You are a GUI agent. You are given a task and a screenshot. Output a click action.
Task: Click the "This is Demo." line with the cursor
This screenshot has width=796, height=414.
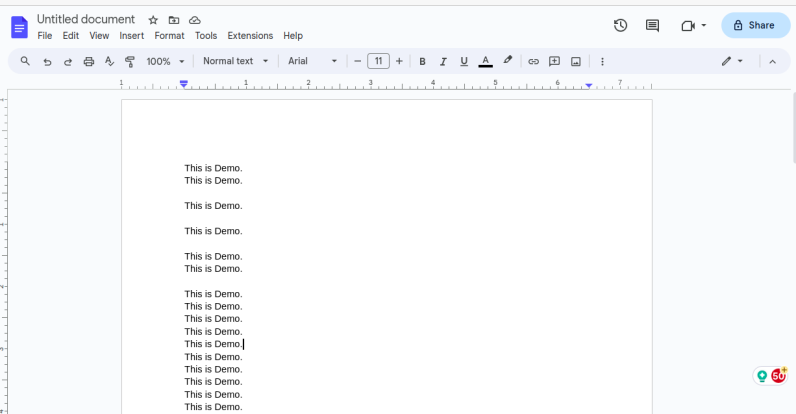(213, 344)
